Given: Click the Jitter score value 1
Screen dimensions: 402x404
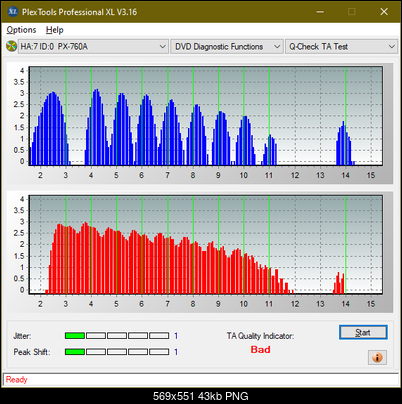Looking at the screenshot, I should click(x=176, y=336).
